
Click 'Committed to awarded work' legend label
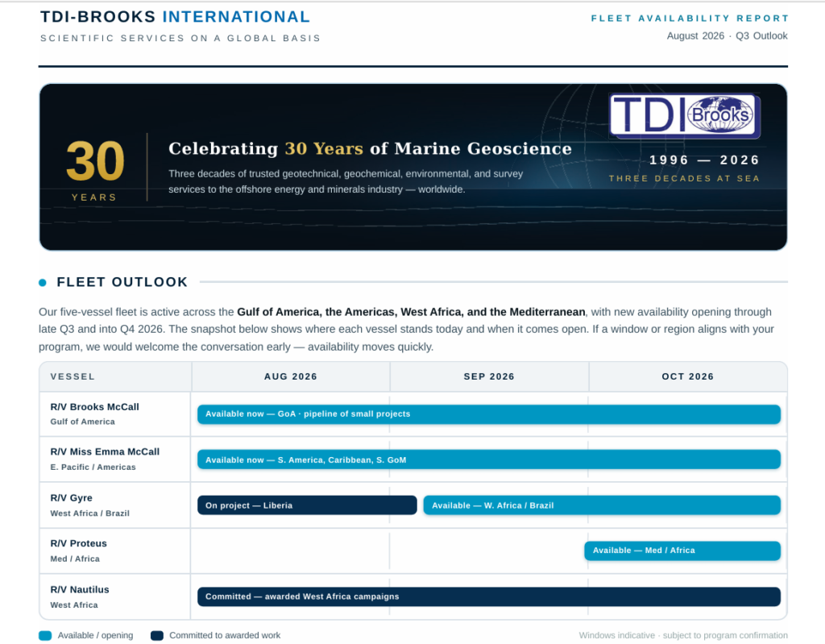click(x=225, y=636)
